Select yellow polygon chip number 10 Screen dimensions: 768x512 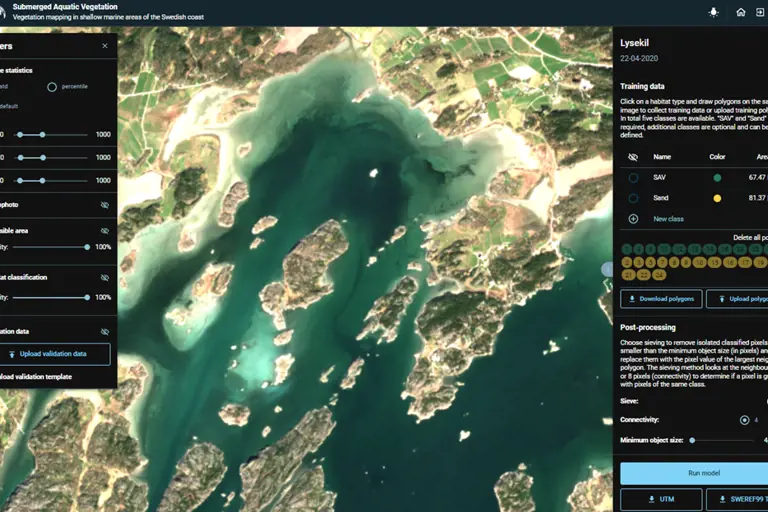[x=699, y=262]
